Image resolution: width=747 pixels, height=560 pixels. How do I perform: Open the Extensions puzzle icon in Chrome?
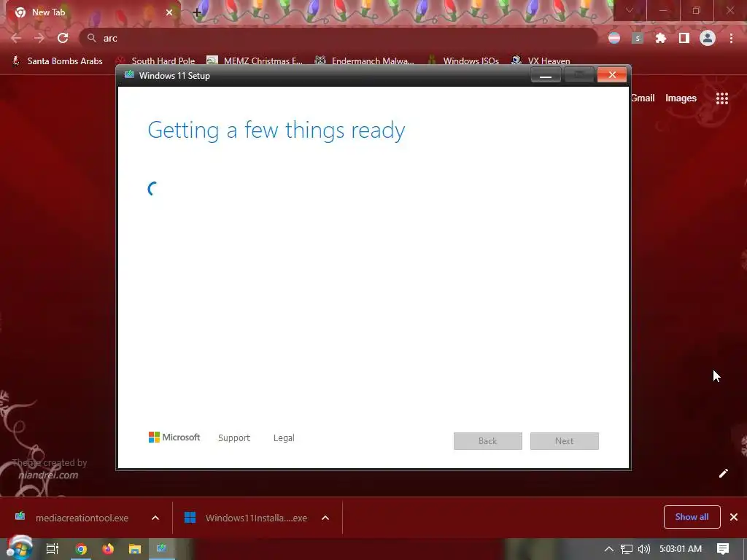pyautogui.click(x=661, y=38)
